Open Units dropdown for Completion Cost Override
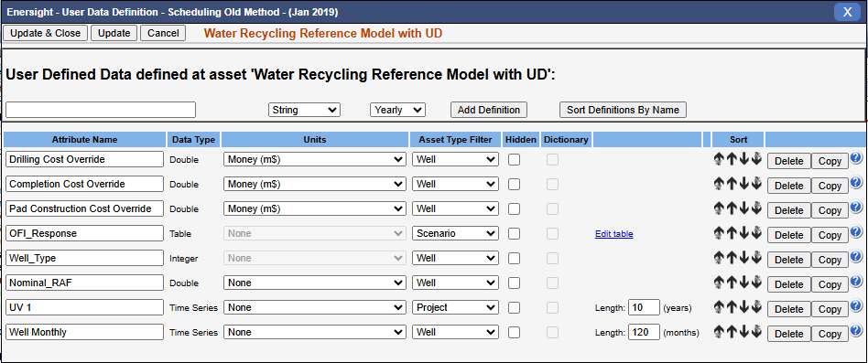Image resolution: width=868 pixels, height=363 pixels. (x=314, y=184)
